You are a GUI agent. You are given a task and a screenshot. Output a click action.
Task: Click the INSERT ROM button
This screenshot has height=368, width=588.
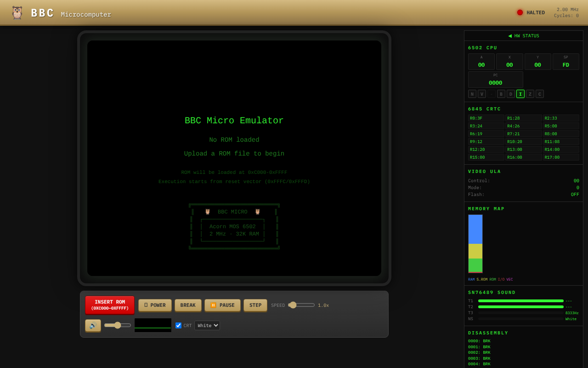pyautogui.click(x=109, y=305)
